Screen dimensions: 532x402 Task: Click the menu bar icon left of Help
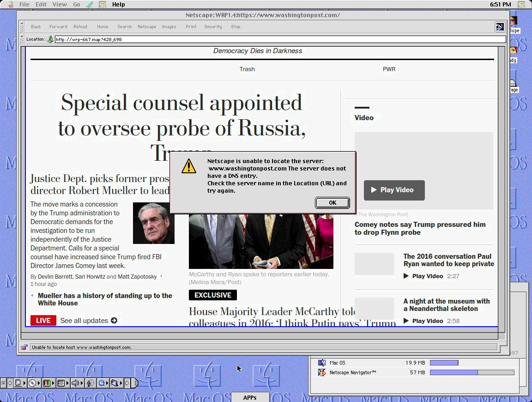(103, 5)
